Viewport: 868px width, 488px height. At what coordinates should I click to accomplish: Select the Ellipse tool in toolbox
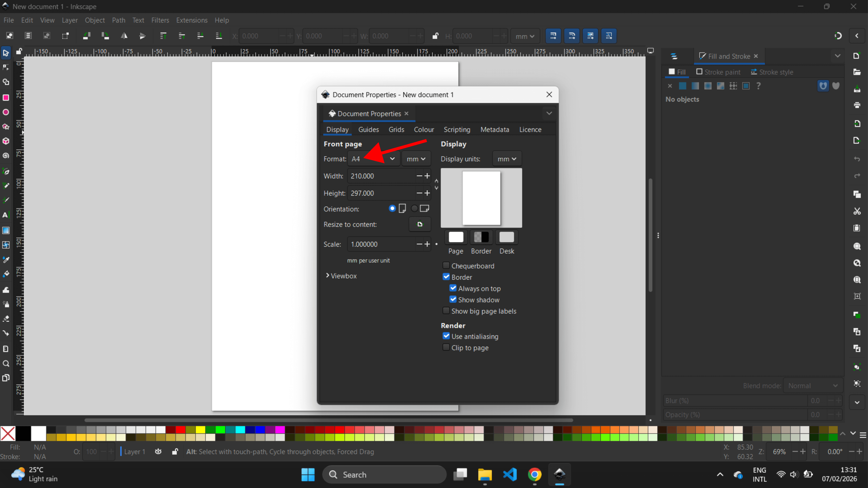tap(6, 112)
